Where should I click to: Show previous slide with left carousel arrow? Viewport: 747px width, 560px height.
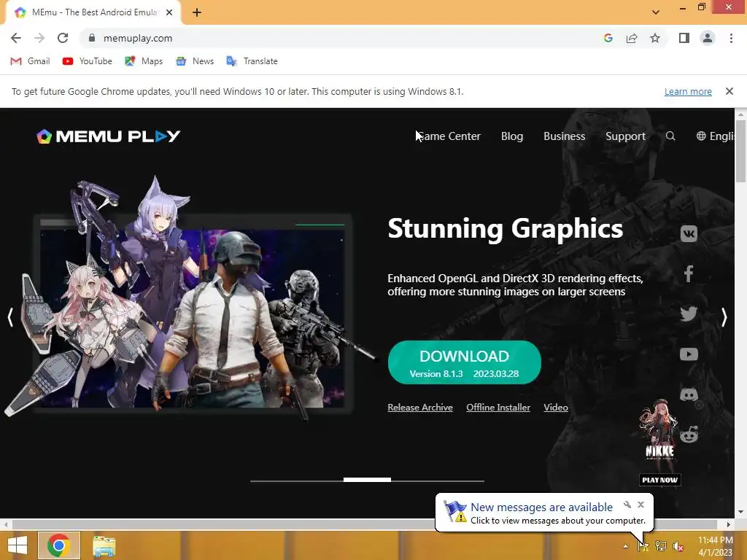pos(10,316)
